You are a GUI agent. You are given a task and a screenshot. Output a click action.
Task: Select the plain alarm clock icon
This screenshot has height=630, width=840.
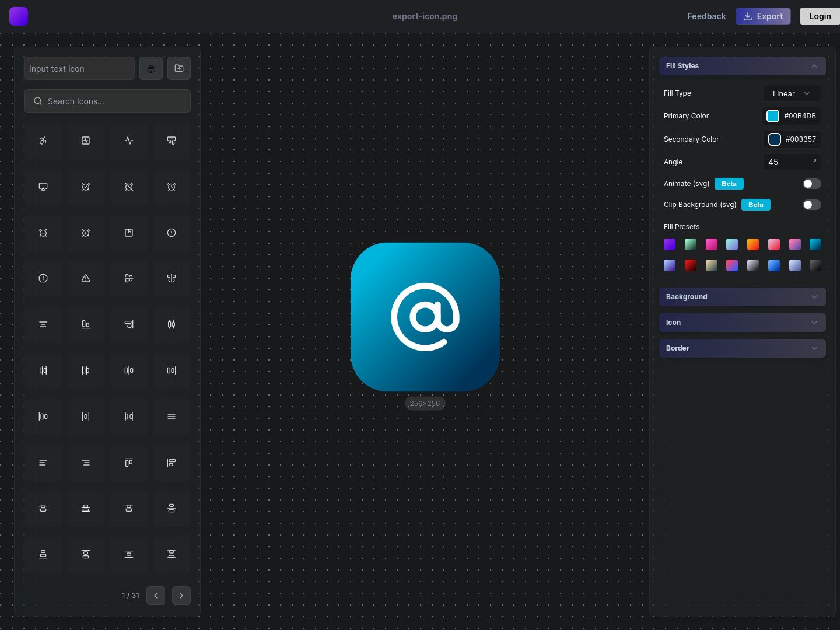coord(171,187)
